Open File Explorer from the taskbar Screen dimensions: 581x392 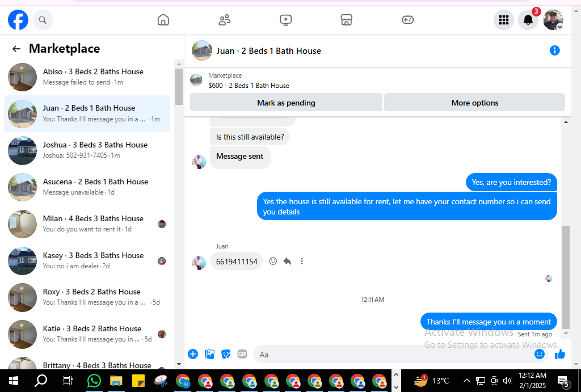click(x=116, y=381)
